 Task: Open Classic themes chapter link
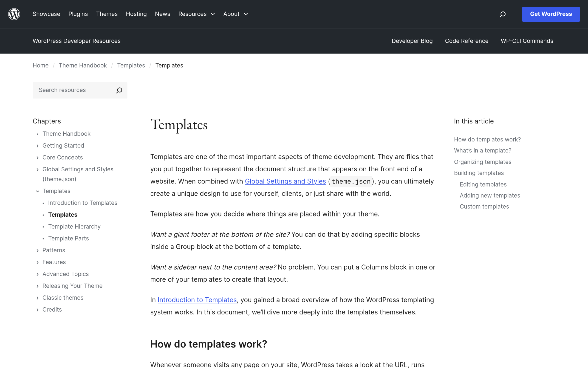click(x=63, y=298)
